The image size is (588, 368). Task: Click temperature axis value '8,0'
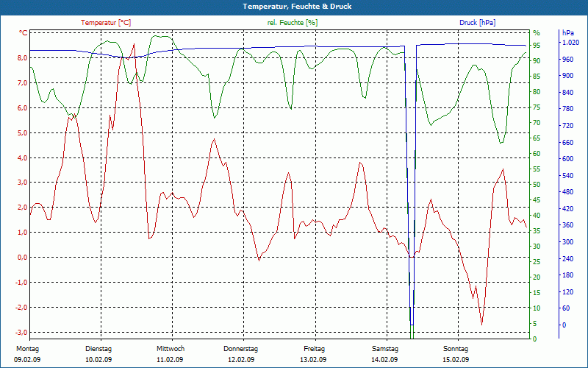pos(21,58)
